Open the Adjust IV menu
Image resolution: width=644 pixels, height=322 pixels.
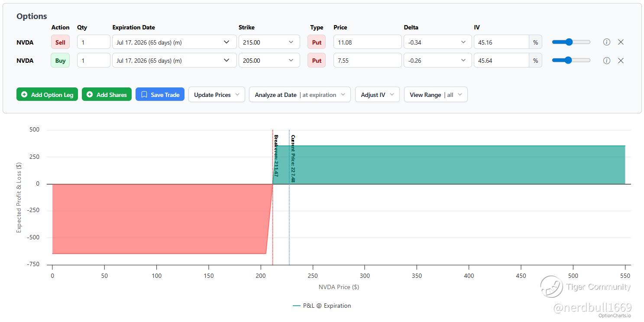(x=377, y=95)
